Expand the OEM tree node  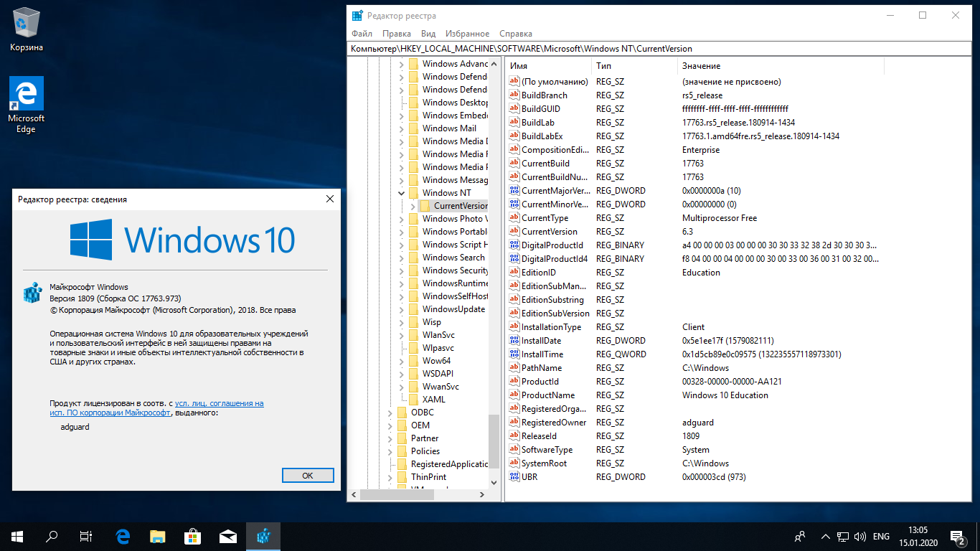coord(390,425)
